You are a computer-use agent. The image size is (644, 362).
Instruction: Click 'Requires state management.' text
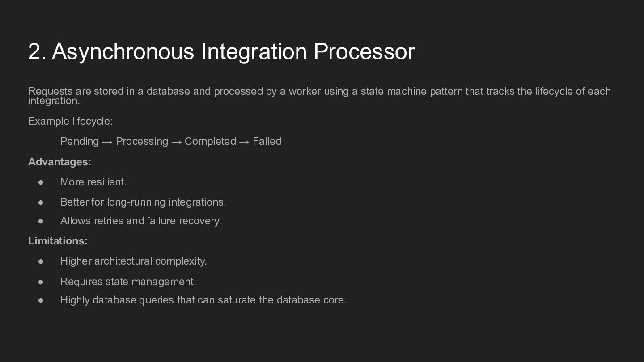point(128,282)
